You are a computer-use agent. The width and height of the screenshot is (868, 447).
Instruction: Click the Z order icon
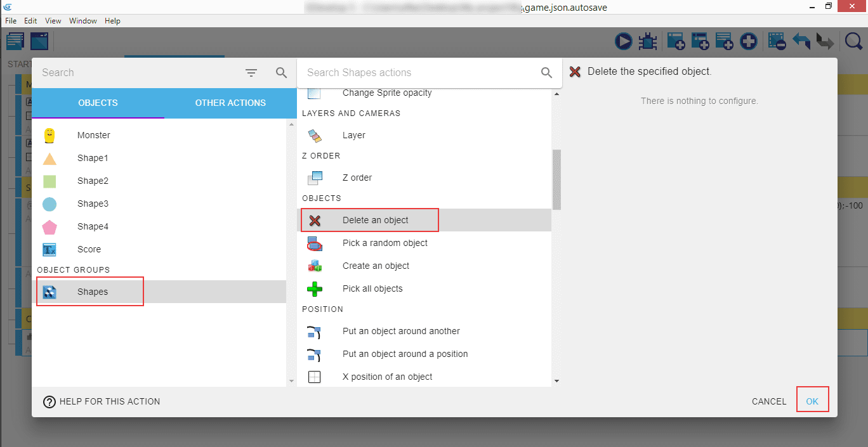pyautogui.click(x=315, y=178)
